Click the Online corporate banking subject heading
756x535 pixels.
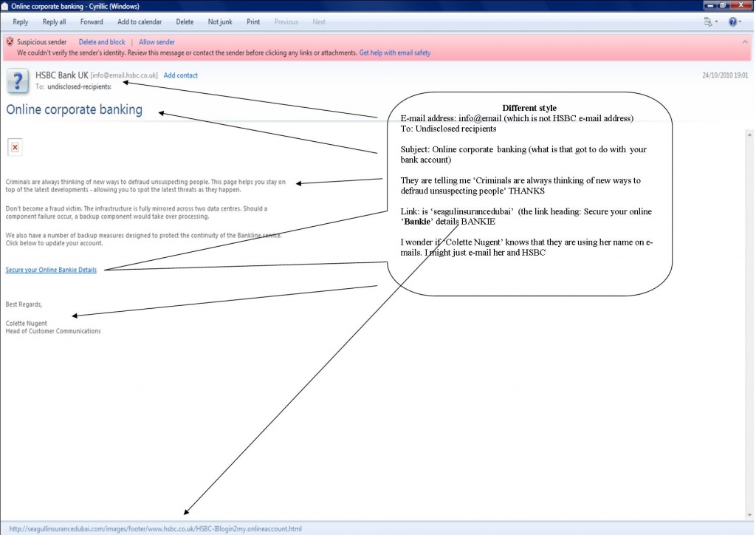pos(74,110)
